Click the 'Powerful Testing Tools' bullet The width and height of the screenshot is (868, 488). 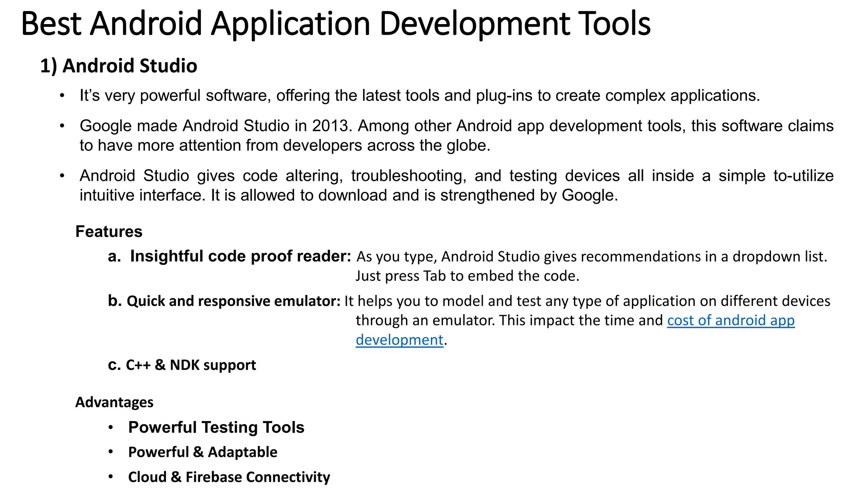pos(216,427)
